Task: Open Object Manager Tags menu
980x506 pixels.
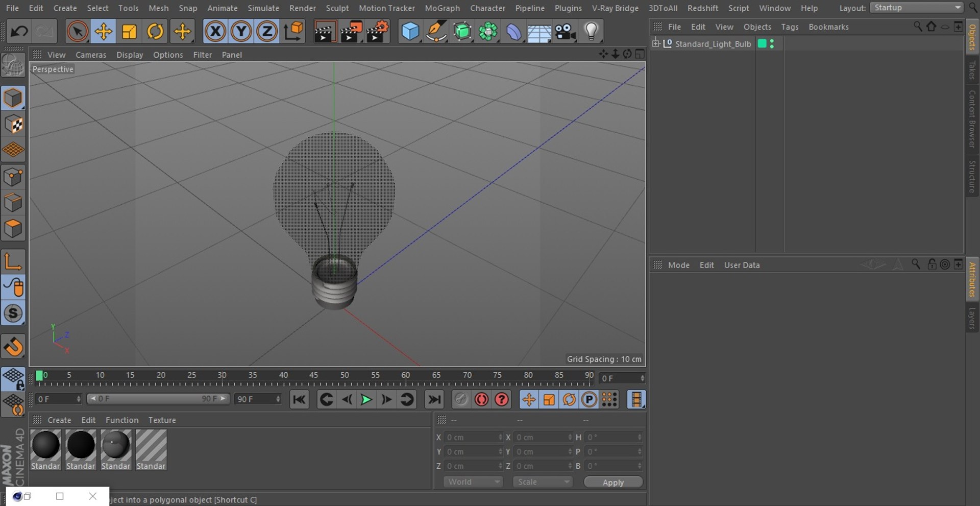Action: (x=790, y=27)
